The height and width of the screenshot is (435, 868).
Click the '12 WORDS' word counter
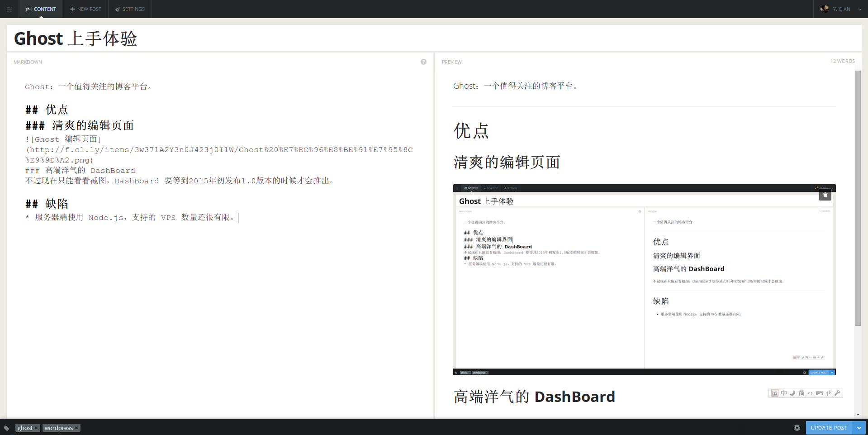pos(842,61)
